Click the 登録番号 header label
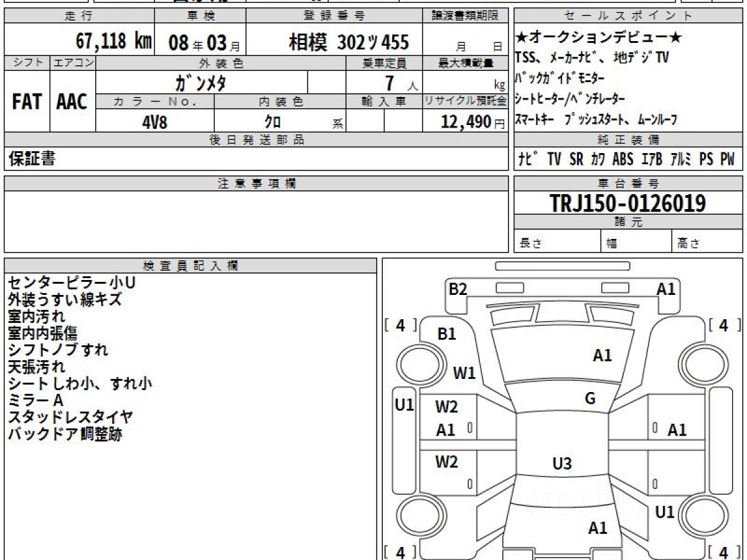Image resolution: width=747 pixels, height=560 pixels. coord(334,16)
